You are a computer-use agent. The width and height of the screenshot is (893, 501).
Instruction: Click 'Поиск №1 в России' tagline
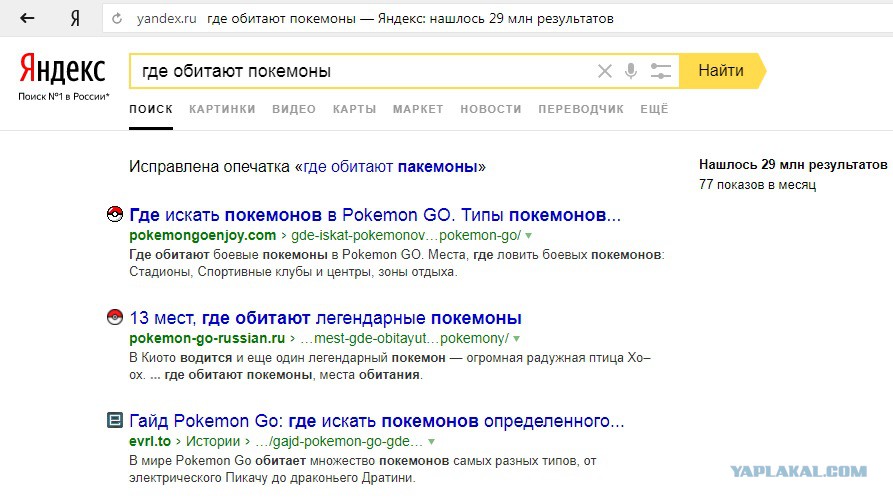point(64,96)
